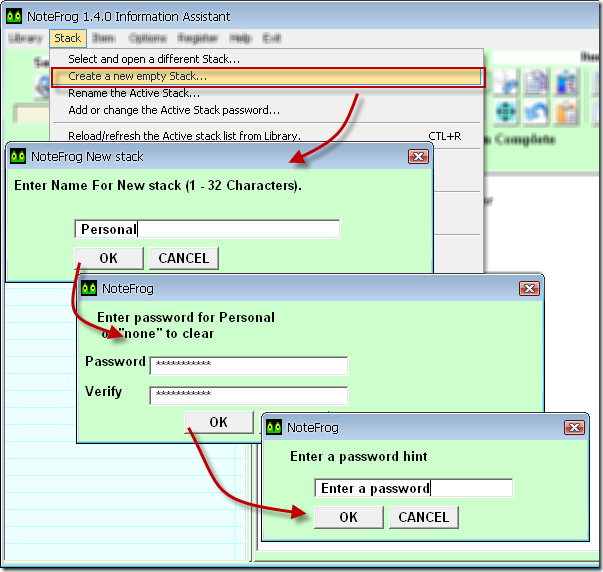
Task: Click the purple copy pages toolbar icon
Action: coord(536,82)
